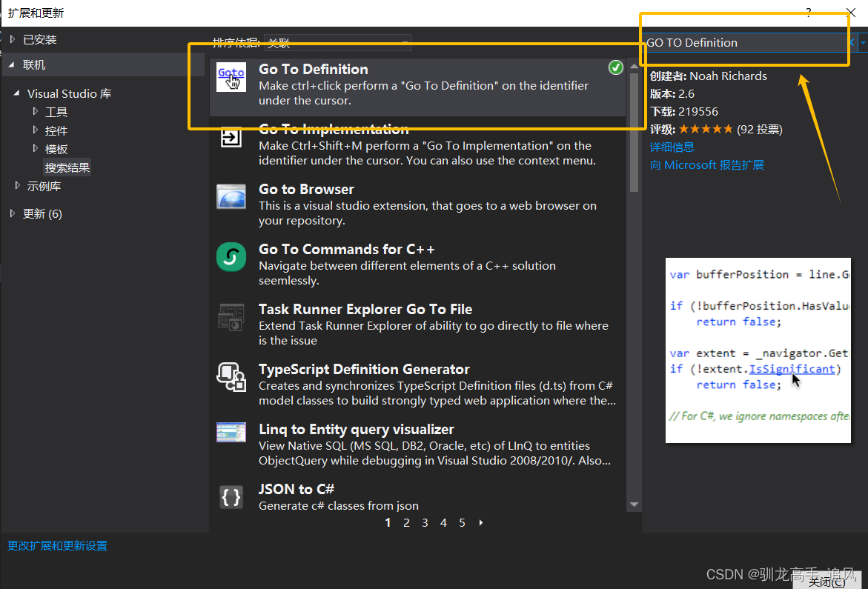Go to results page 3

click(425, 522)
